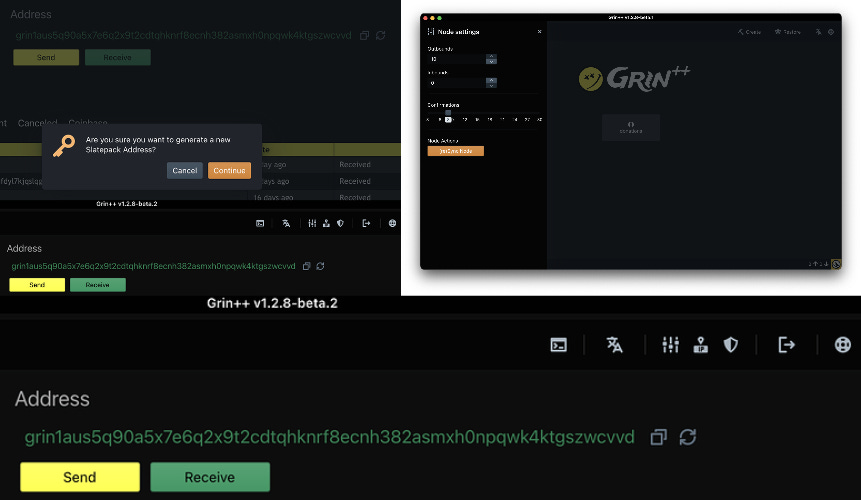This screenshot has width=861, height=500.
Task: Switch to the Coinbase transactions tab
Action: [88, 123]
